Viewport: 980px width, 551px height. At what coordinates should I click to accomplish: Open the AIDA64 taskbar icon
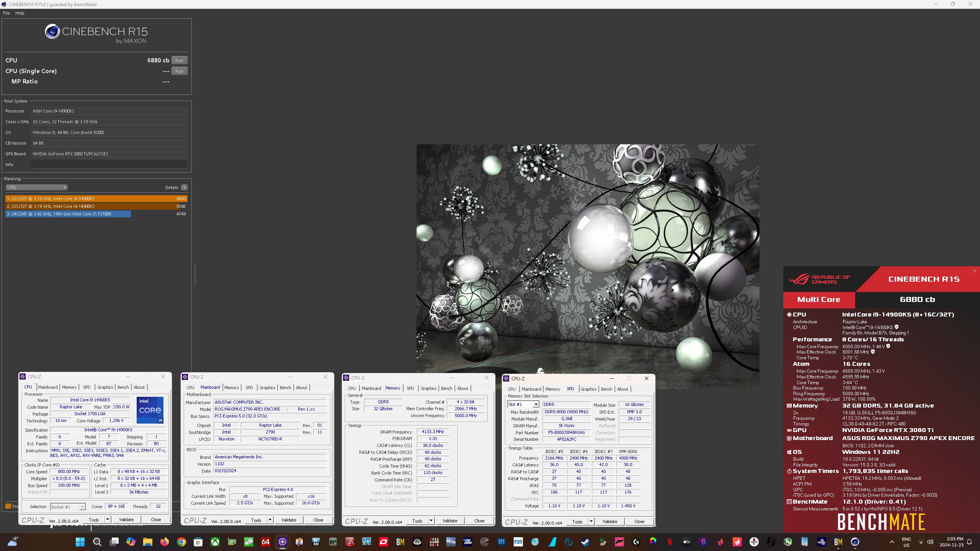[x=265, y=542]
